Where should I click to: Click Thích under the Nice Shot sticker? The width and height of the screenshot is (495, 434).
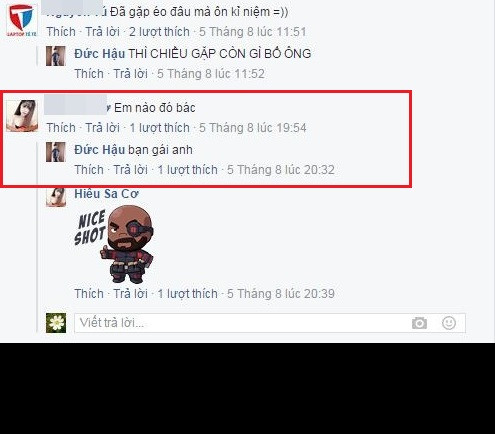pyautogui.click(x=89, y=294)
